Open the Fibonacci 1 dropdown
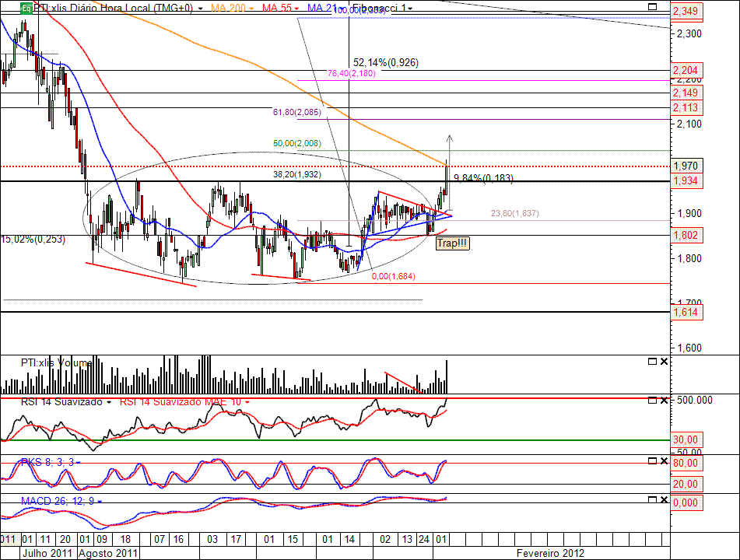 click(410, 9)
